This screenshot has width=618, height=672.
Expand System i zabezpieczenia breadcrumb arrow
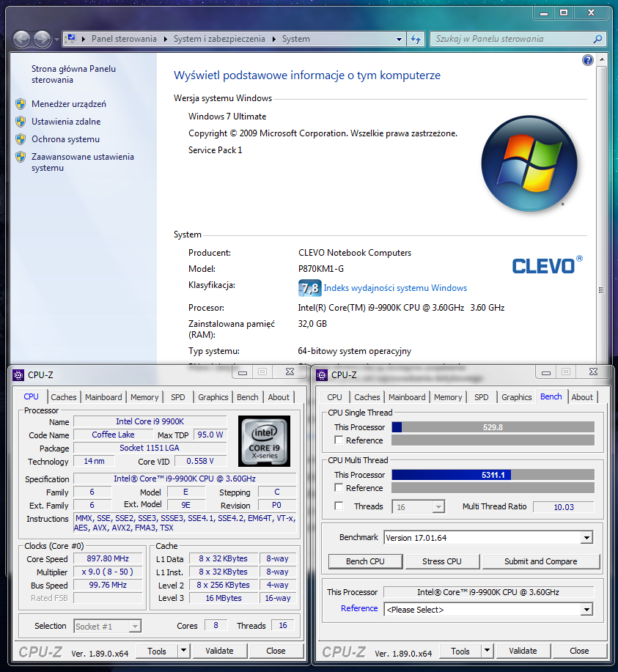tap(274, 39)
